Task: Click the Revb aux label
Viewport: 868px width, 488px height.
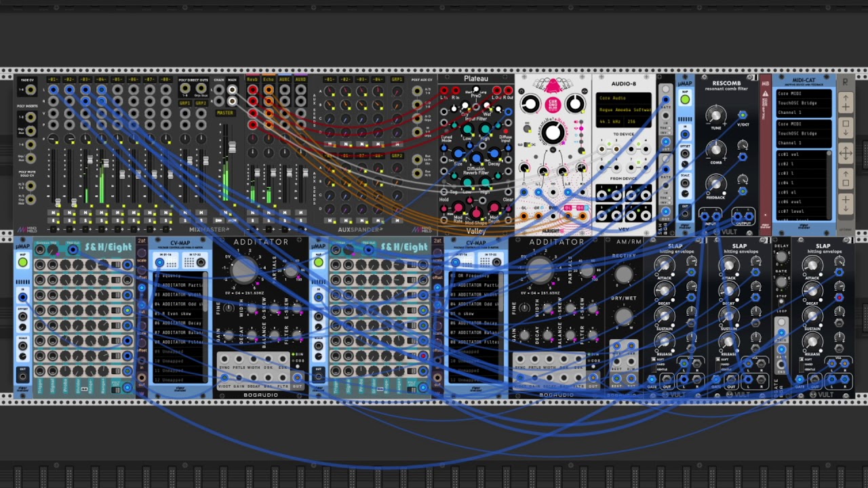Action: click(252, 80)
